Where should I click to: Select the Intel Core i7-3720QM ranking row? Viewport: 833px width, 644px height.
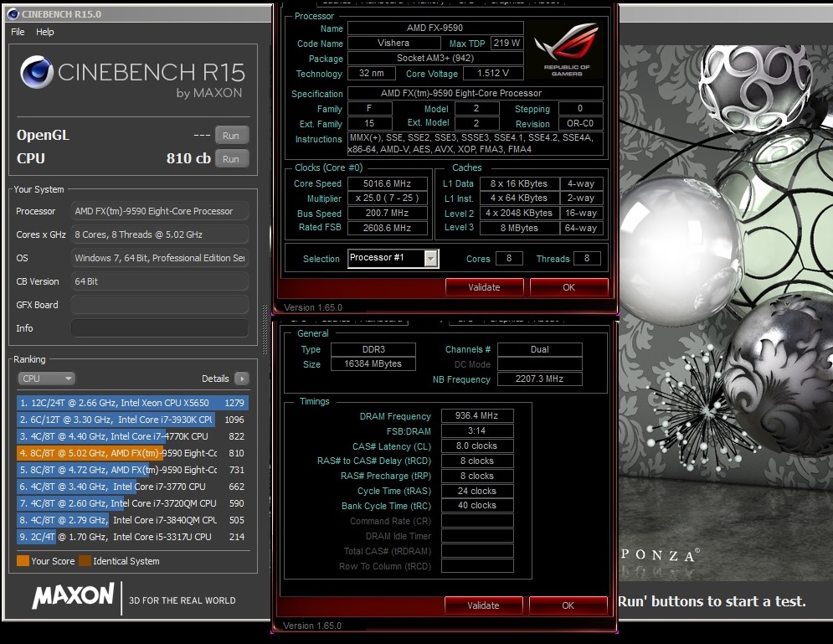133,503
